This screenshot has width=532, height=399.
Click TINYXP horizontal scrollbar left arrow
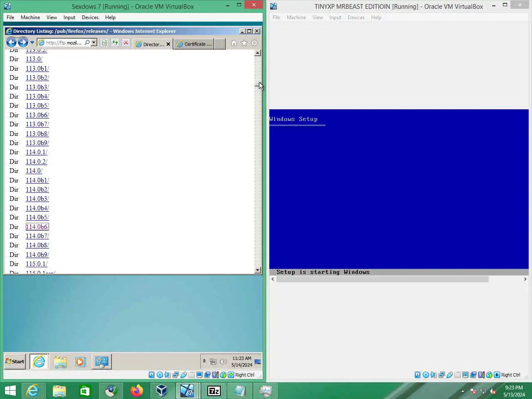coord(273,279)
